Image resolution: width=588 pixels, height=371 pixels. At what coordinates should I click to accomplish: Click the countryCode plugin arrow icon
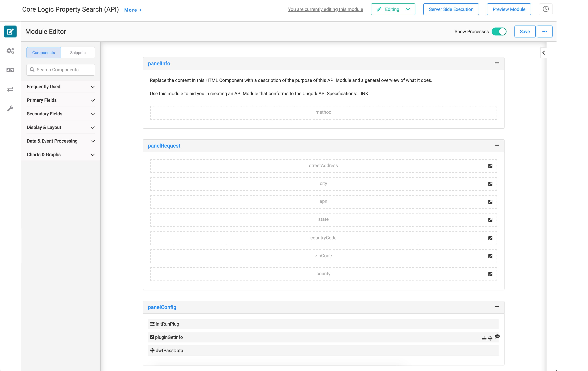(x=490, y=238)
